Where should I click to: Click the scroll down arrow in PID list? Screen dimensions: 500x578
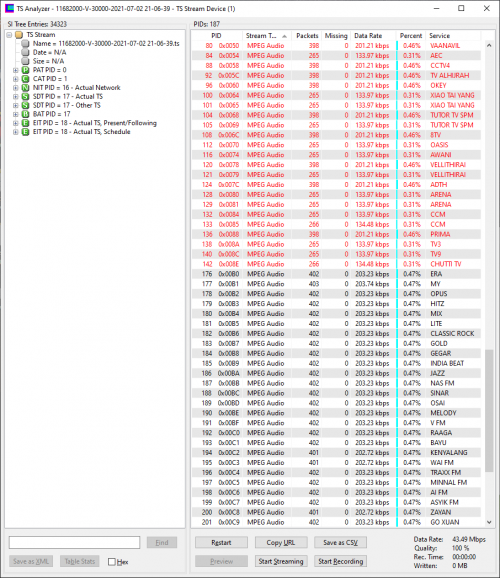[489, 522]
